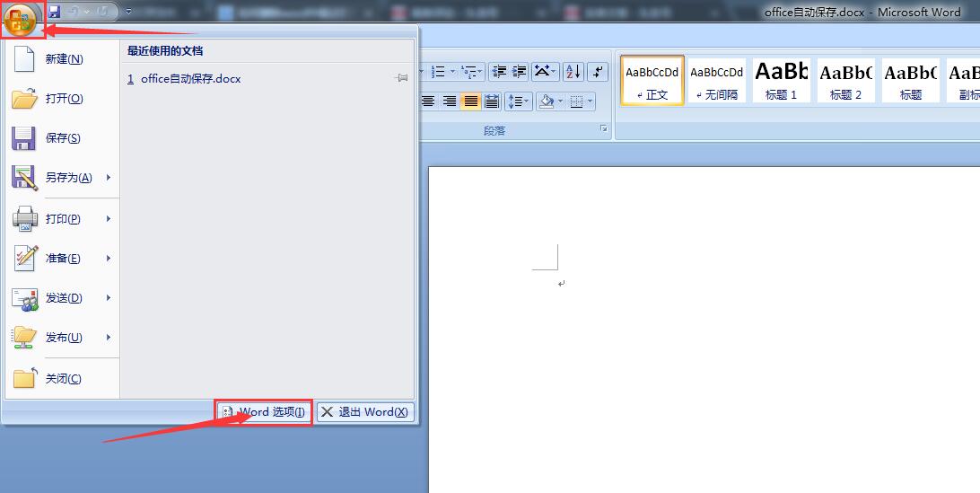Expand the 发送 submenu arrow
The height and width of the screenshot is (493, 980).
[x=109, y=298]
